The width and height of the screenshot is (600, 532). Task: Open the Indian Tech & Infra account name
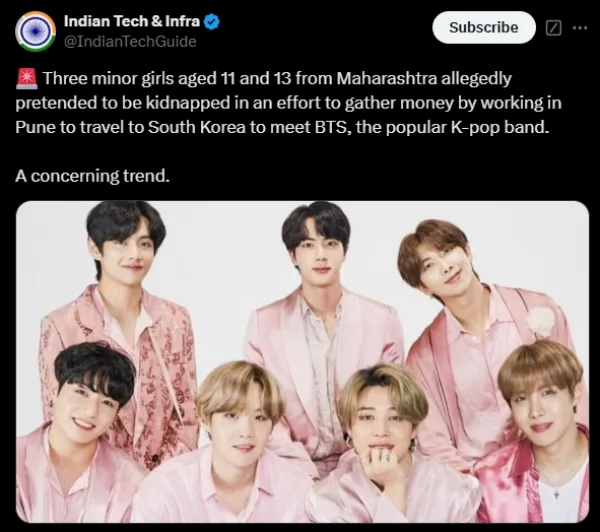point(132,22)
